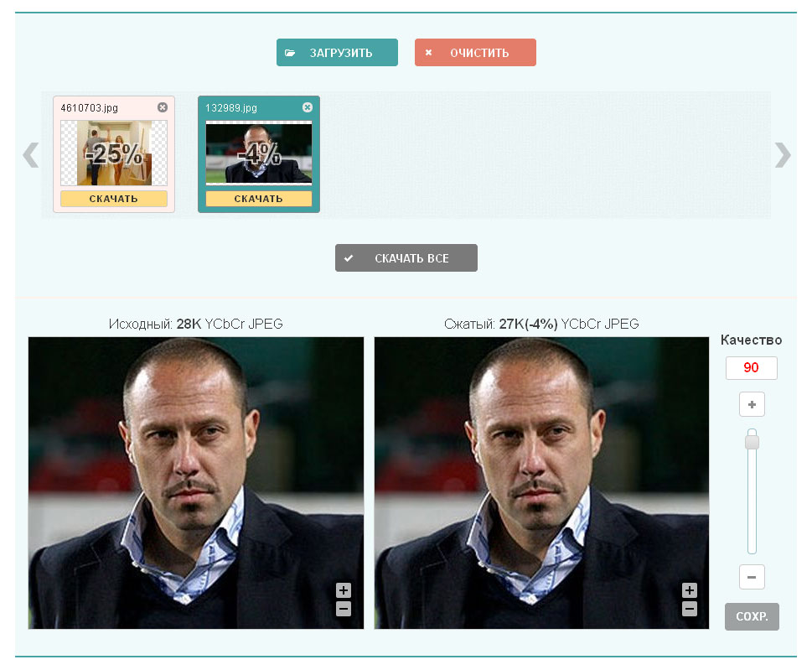Zoom in on the compressed image preview
Viewport: 812px width, 670px height.
(x=690, y=590)
